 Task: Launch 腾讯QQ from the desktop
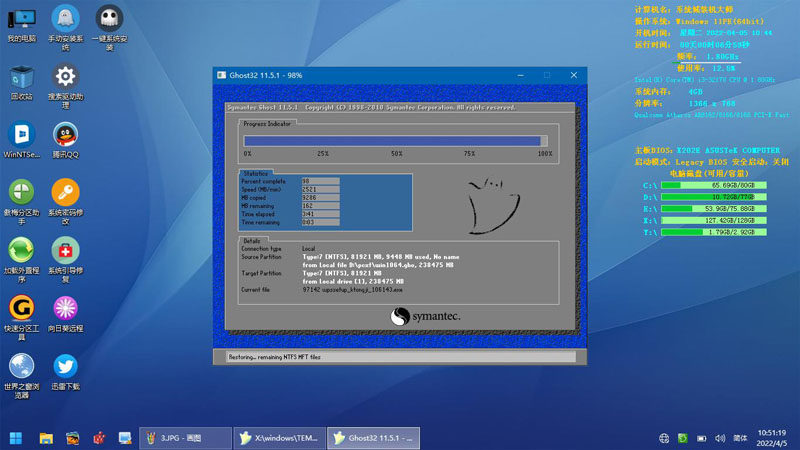click(65, 140)
